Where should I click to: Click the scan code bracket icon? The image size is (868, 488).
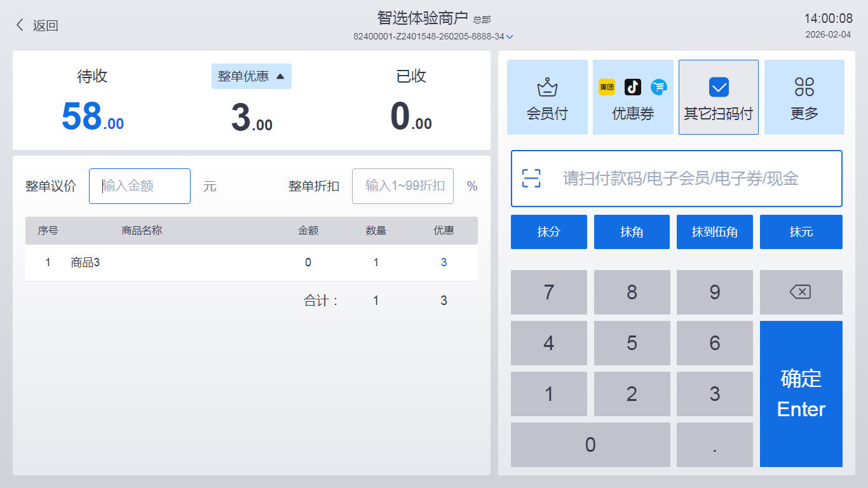[x=531, y=179]
